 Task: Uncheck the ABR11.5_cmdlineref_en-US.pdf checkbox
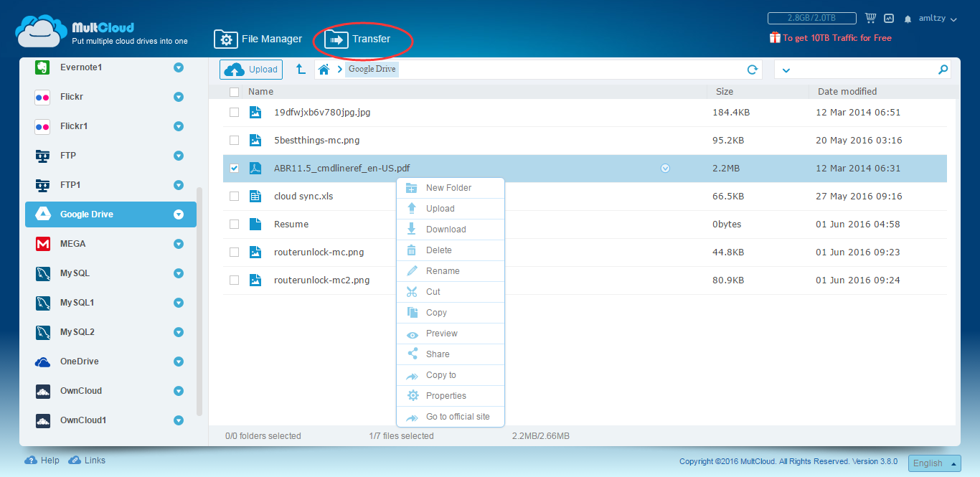pos(234,169)
